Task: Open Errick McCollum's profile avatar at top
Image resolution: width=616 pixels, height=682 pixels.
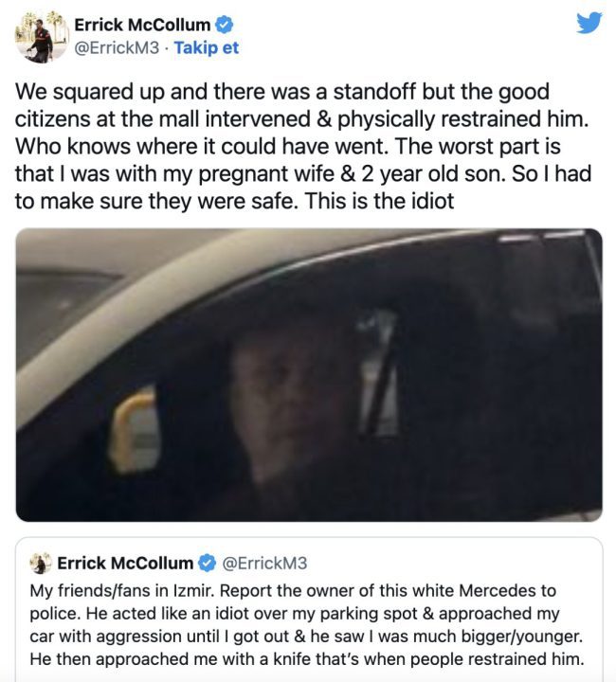Action: (x=39, y=38)
